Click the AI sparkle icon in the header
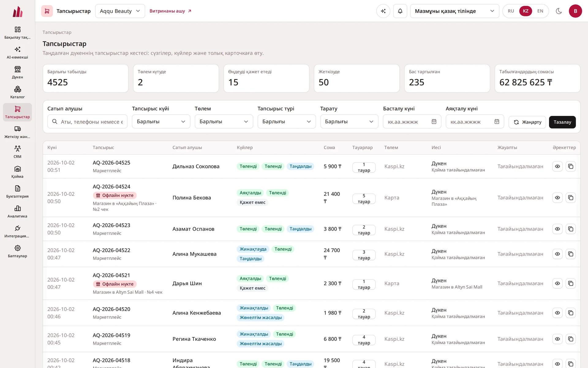 383,11
